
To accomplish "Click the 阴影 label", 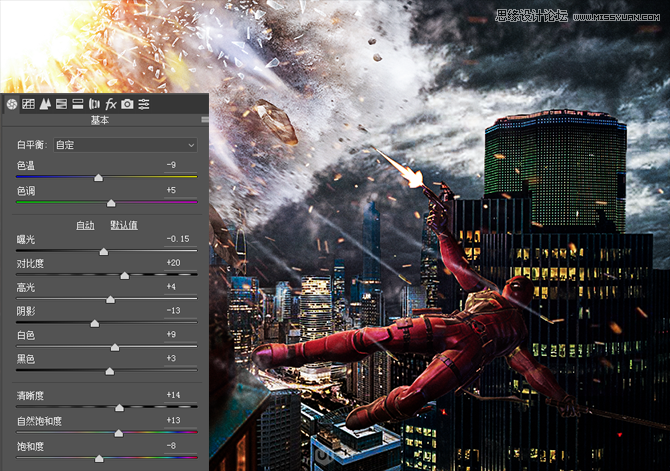I will (26, 311).
